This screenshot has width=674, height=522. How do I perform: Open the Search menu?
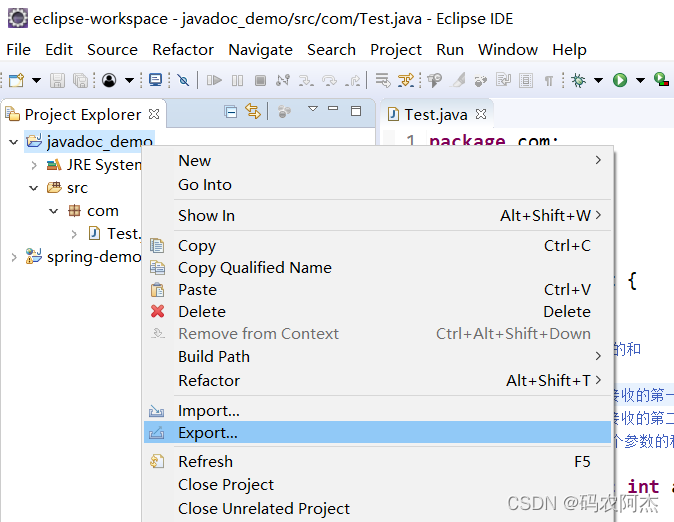coord(331,49)
